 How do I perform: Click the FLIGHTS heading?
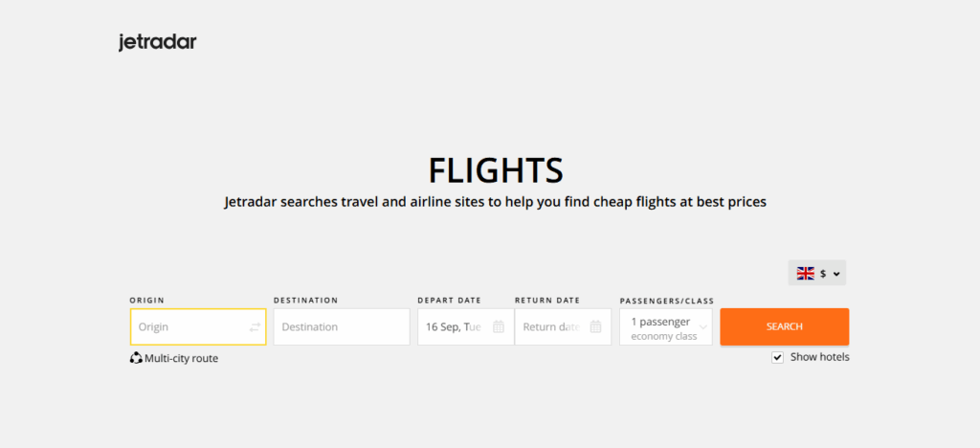tap(496, 170)
